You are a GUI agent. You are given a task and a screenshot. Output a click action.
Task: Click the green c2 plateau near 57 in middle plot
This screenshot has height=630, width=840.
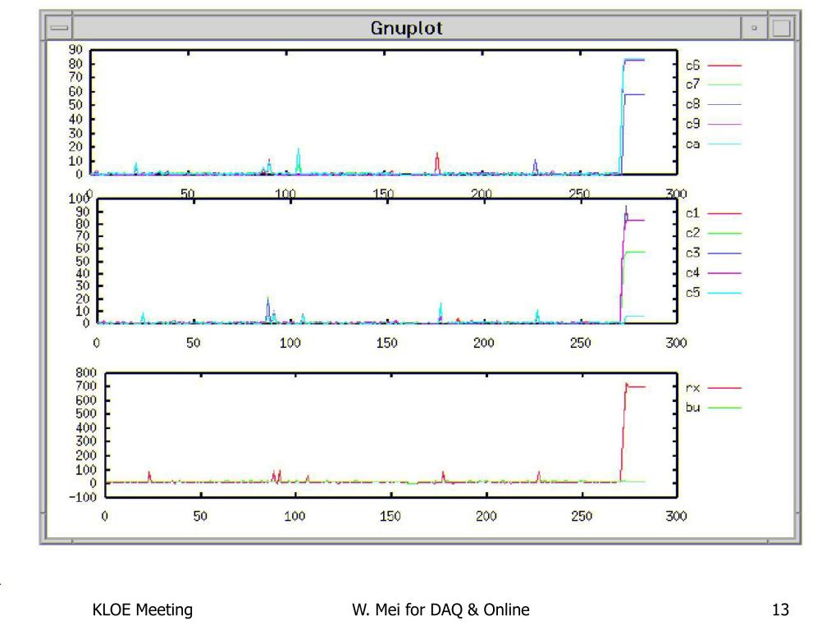[x=636, y=252]
